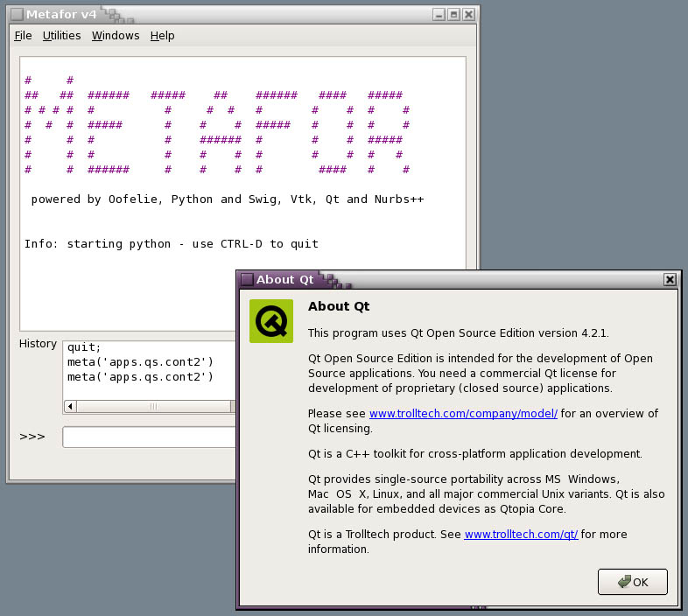Open the Help menu
The image size is (688, 616).
(x=162, y=36)
